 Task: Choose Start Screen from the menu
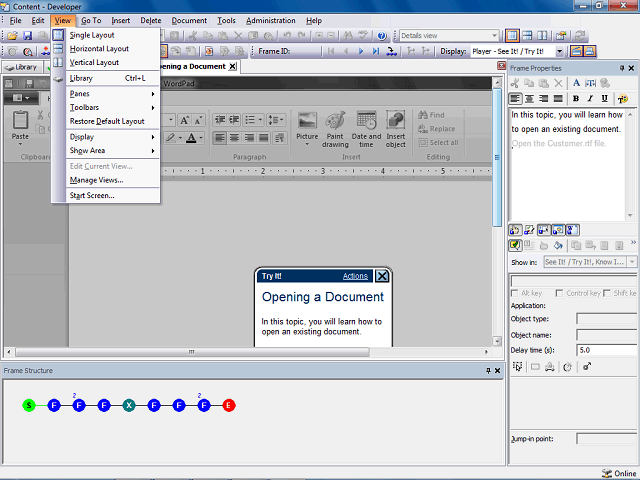click(113, 196)
